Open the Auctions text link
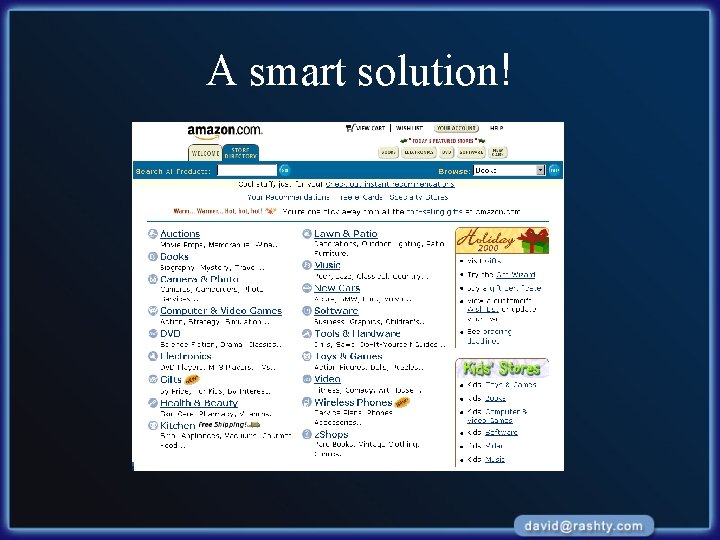 click(x=180, y=234)
